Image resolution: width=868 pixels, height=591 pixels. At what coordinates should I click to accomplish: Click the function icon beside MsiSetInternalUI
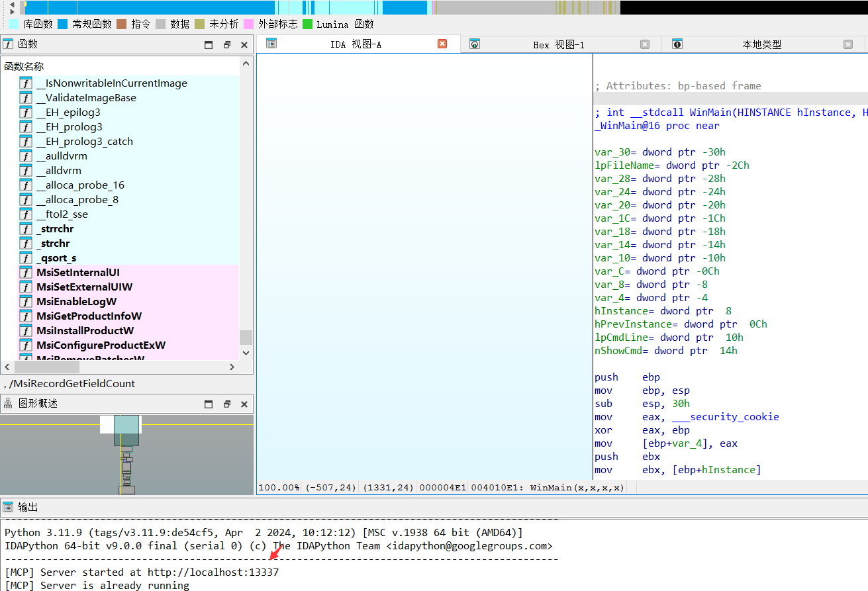point(26,273)
